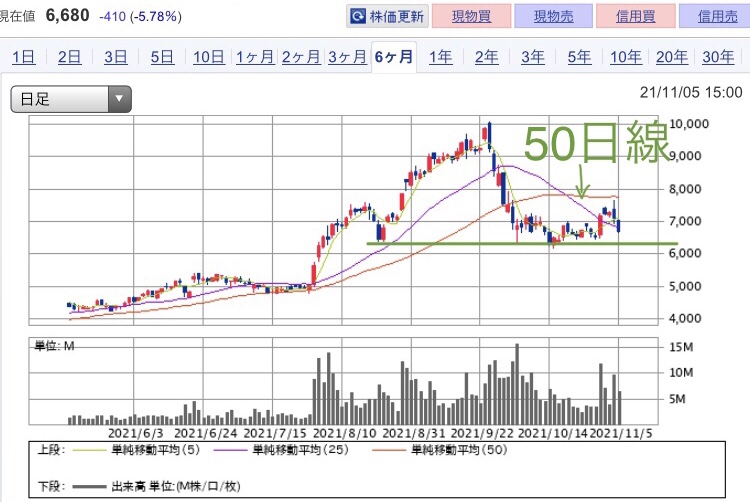The image size is (750, 502).
Task: Open the 日足 candle interval dropdown
Action: pos(71,99)
